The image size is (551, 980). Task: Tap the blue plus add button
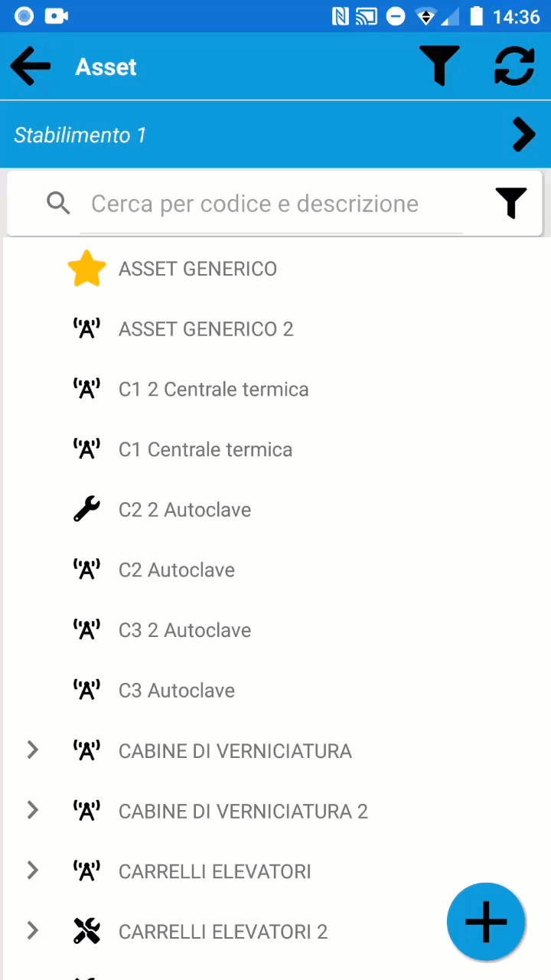tap(486, 922)
